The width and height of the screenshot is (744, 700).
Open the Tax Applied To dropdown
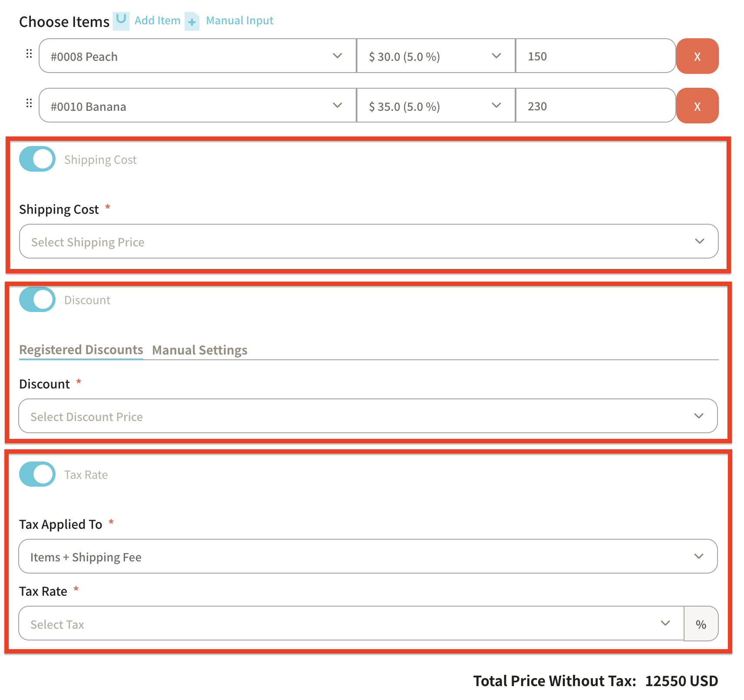click(x=367, y=557)
